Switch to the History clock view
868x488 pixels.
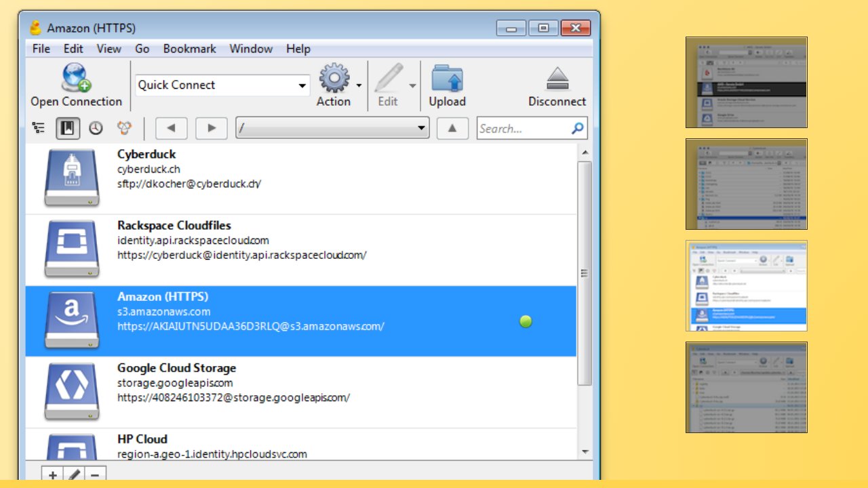point(96,128)
